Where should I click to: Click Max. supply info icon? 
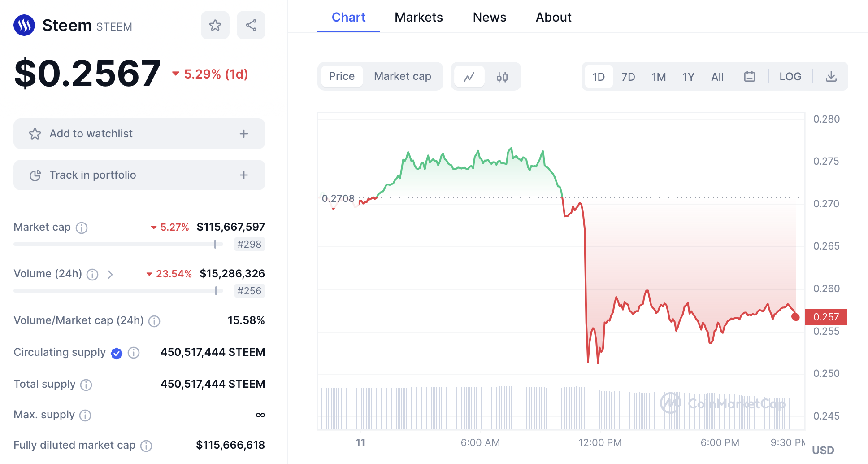[x=85, y=415]
